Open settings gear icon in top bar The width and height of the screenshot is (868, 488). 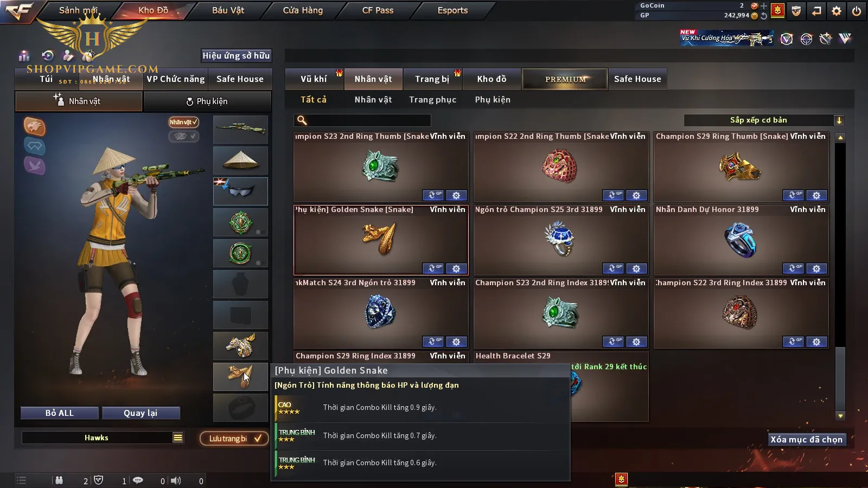tap(837, 11)
